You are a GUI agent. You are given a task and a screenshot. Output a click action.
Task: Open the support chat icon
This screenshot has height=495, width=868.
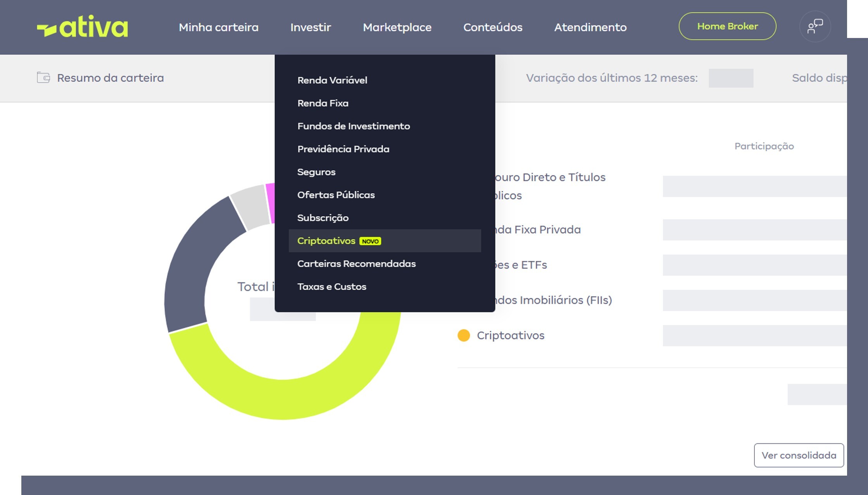point(815,27)
